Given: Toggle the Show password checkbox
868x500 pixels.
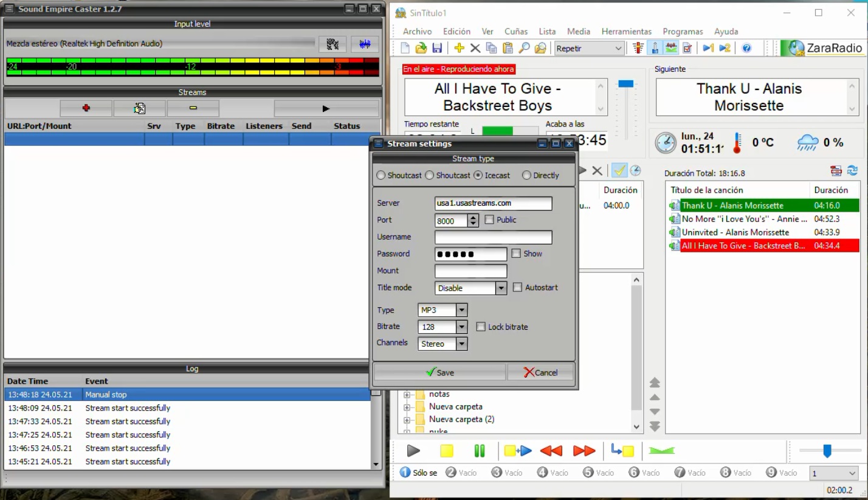Looking at the screenshot, I should click(516, 253).
